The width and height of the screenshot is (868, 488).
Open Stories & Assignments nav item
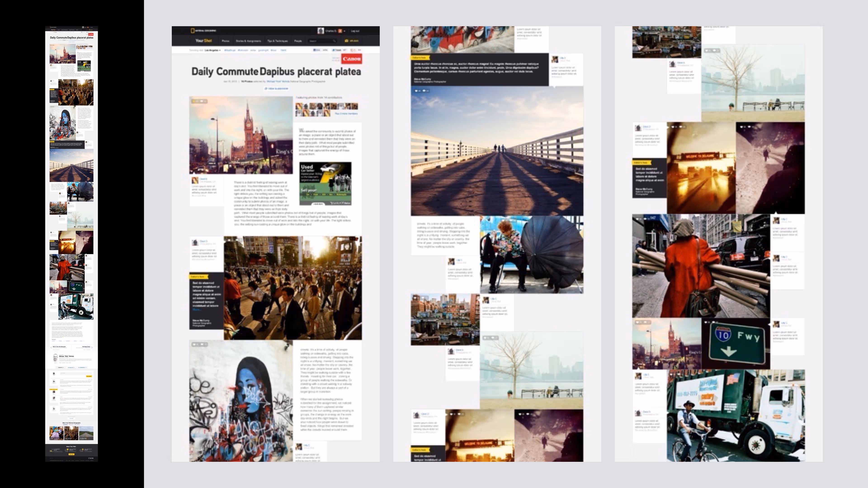(x=248, y=41)
